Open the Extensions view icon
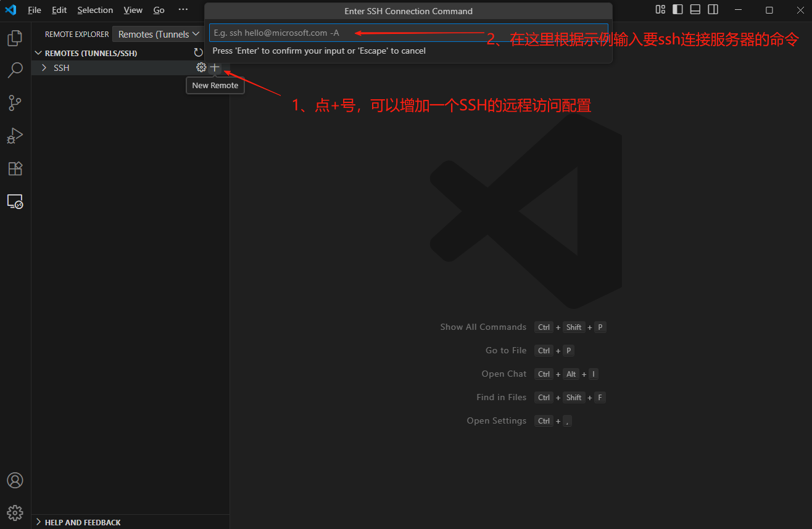This screenshot has width=812, height=529. tap(15, 168)
